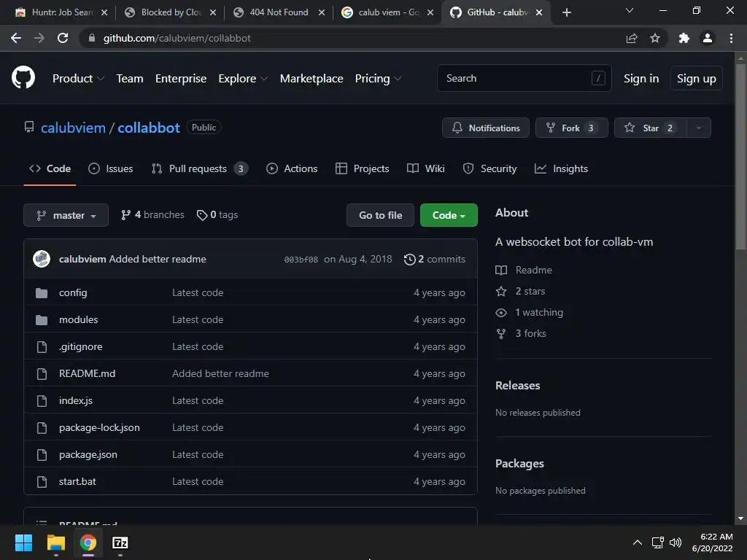Screen dimensions: 747x560
Task: Open Star lists dropdown arrow
Action: pos(698,128)
